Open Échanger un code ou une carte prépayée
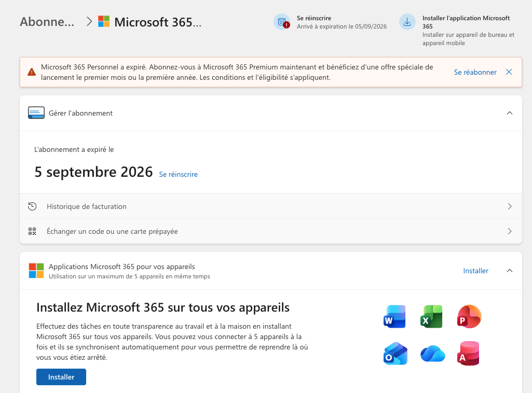This screenshot has width=532, height=393. coord(271,231)
